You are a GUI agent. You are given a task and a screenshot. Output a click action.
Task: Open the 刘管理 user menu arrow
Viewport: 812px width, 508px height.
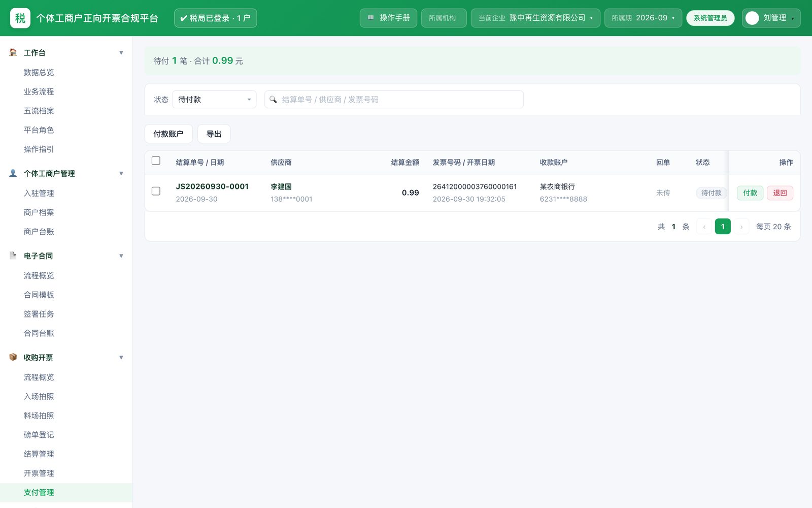[793, 19]
